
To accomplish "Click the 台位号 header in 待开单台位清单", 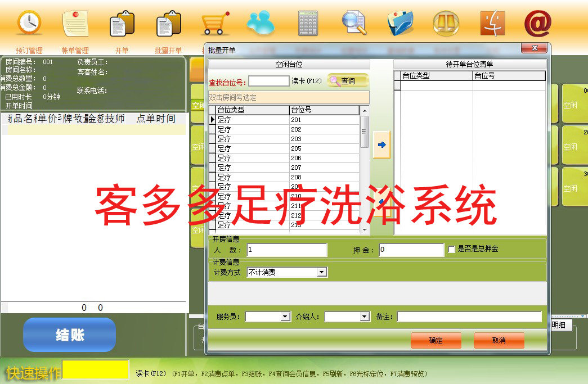I will (509, 76).
